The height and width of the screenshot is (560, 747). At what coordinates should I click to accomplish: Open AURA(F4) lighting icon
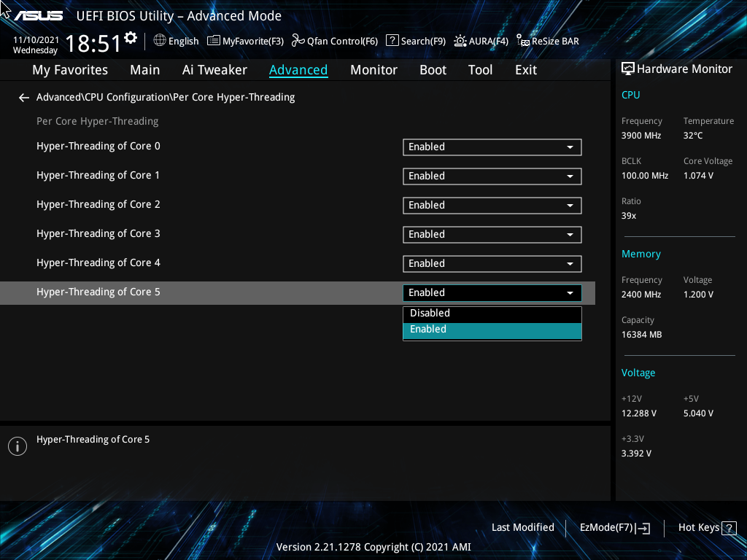[x=460, y=41]
